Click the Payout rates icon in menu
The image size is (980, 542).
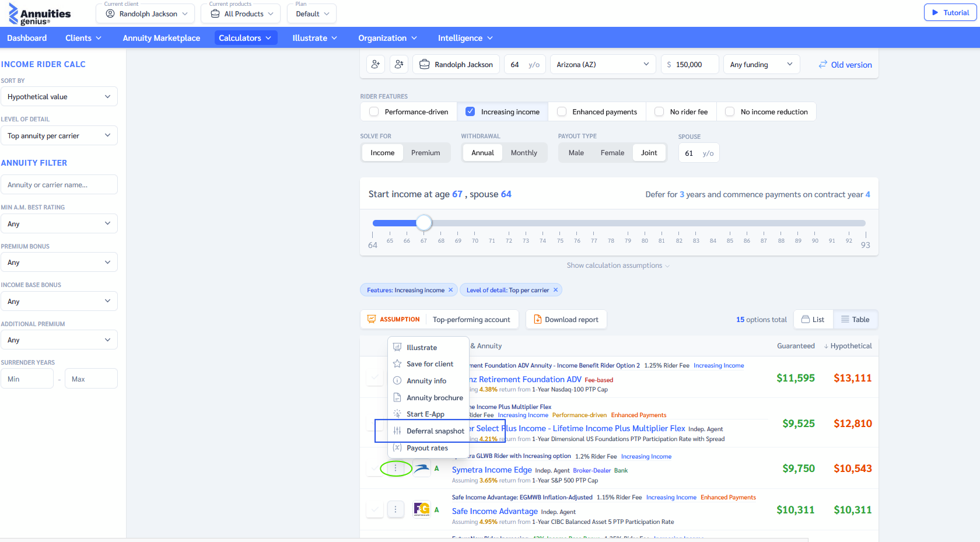tap(397, 448)
